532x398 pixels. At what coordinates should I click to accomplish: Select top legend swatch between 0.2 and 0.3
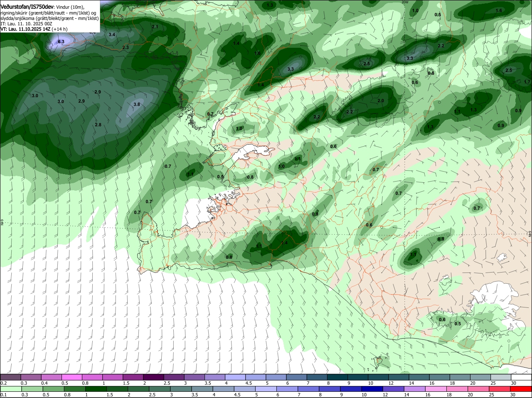(x=11, y=377)
